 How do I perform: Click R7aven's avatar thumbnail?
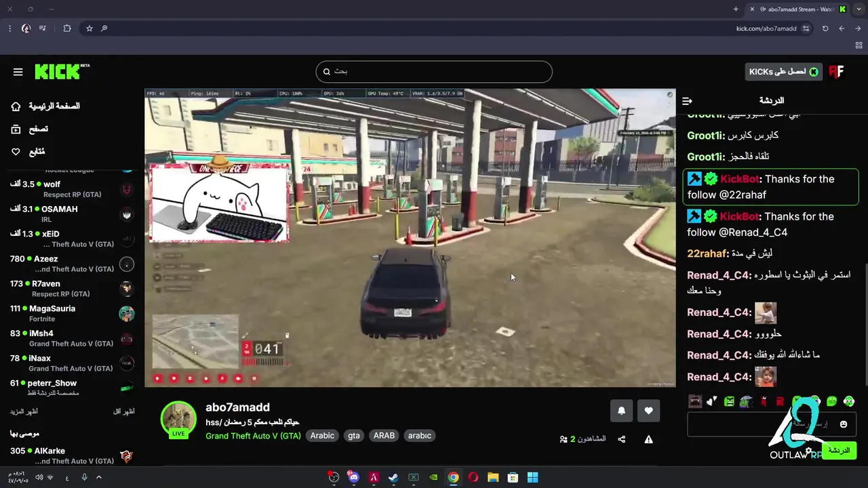(126, 288)
